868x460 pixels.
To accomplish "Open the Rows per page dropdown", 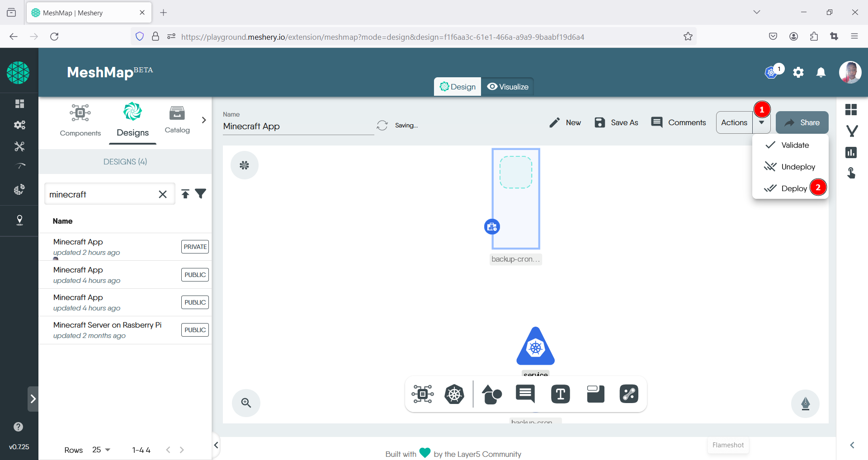I will pos(101,450).
